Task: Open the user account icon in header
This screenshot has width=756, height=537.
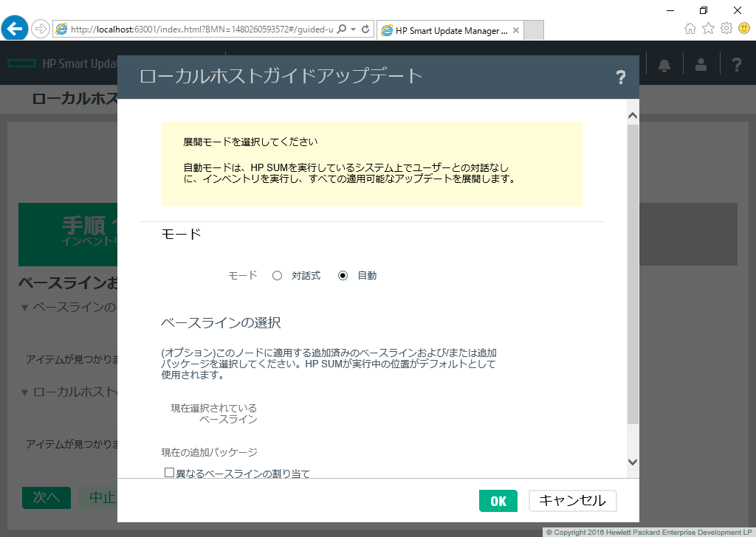Action: pyautogui.click(x=701, y=64)
